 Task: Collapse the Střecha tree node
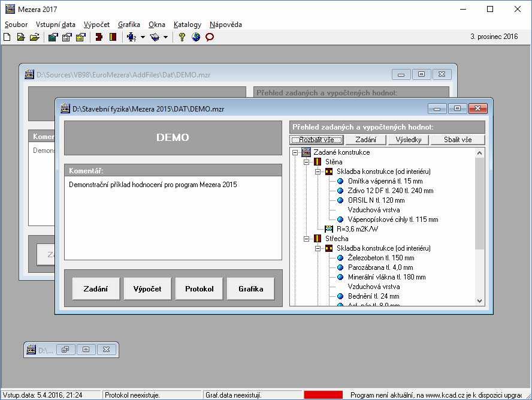(306, 239)
